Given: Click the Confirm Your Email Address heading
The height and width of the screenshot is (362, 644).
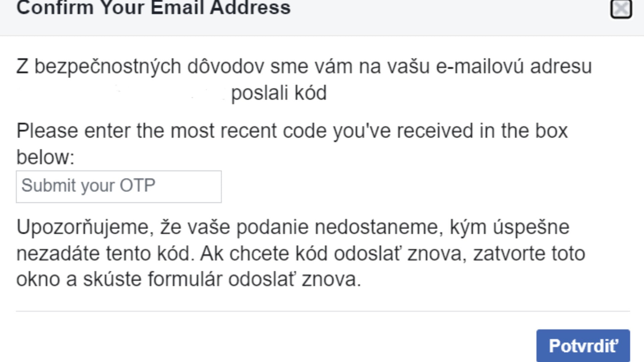Looking at the screenshot, I should tap(154, 7).
